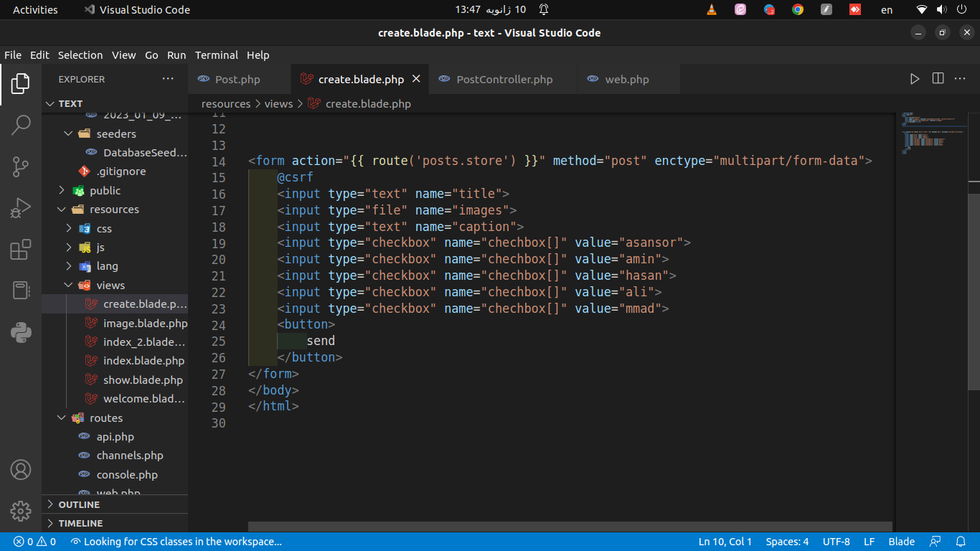Open Run and Debug view
The width and height of the screenshot is (980, 551).
[20, 208]
